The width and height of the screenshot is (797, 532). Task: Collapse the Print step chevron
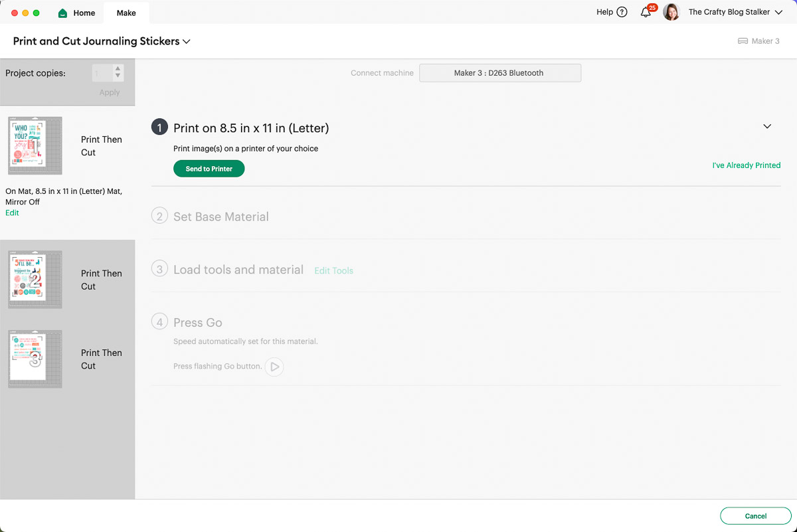click(x=767, y=126)
